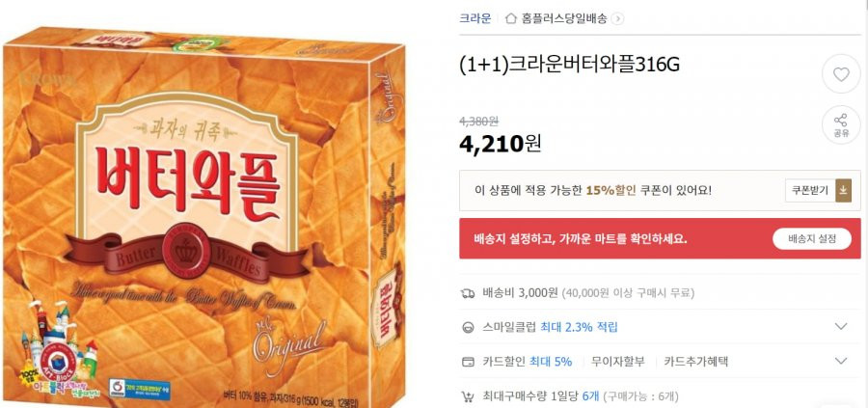Click the 버터와플 product box image
This screenshot has width=868, height=408.
203,219
